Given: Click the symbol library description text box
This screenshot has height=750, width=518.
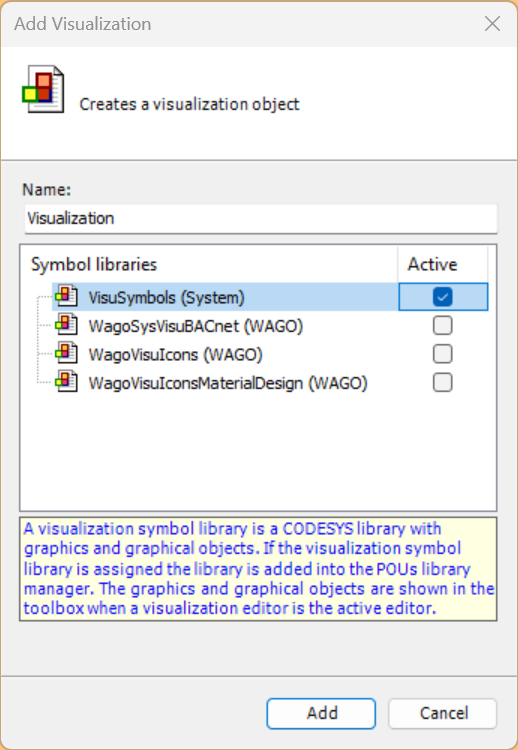Looking at the screenshot, I should coord(258,569).
